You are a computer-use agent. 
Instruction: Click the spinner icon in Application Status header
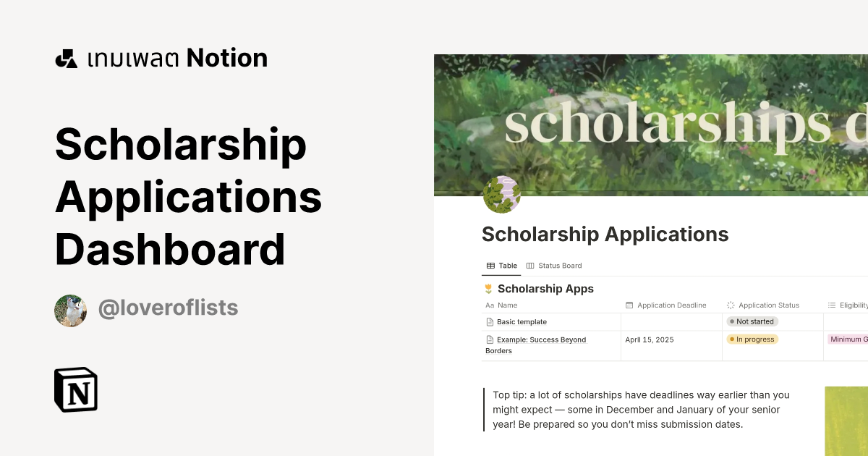731,305
